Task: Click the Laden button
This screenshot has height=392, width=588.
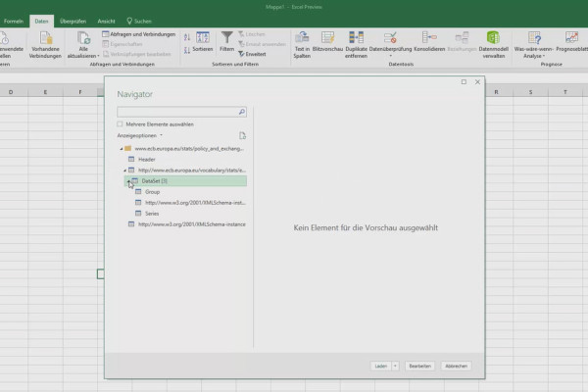Action: tap(380, 367)
